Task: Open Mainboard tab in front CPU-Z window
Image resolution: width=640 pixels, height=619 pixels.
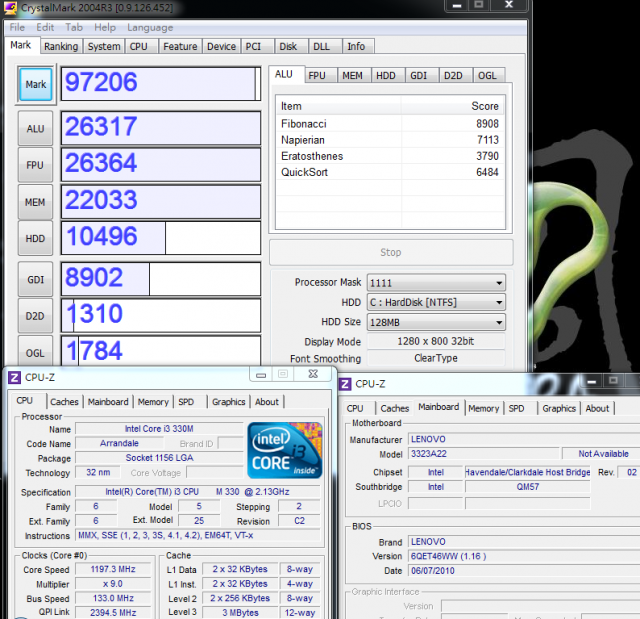Action: 108,402
